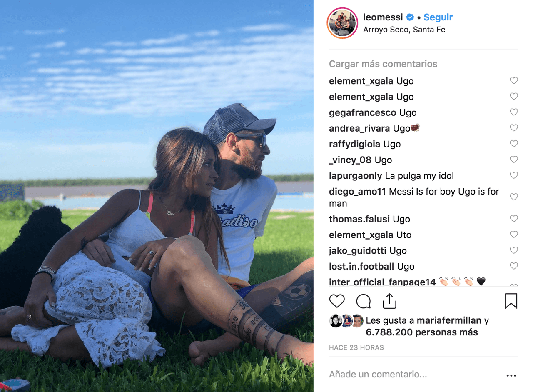Like the post with the heart icon
Image resolution: width=533 pixels, height=392 pixels.
pyautogui.click(x=337, y=301)
